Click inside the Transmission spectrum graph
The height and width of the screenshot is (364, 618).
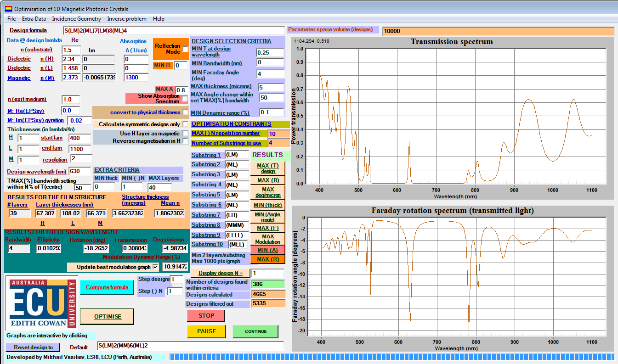453,115
